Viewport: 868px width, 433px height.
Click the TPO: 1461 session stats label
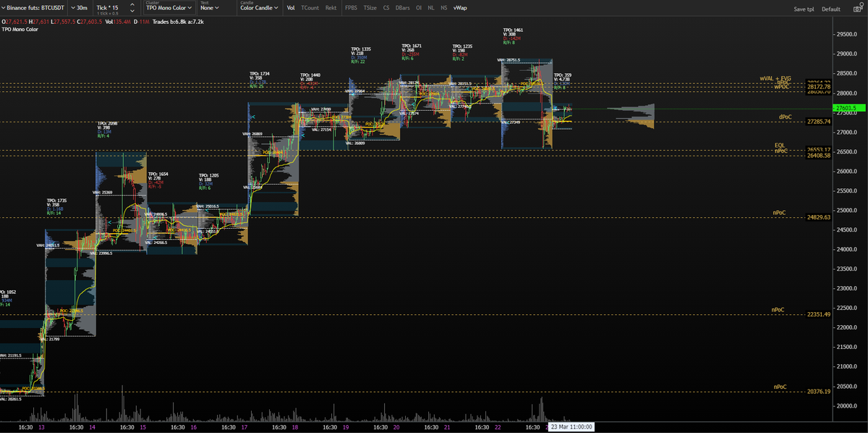click(513, 30)
